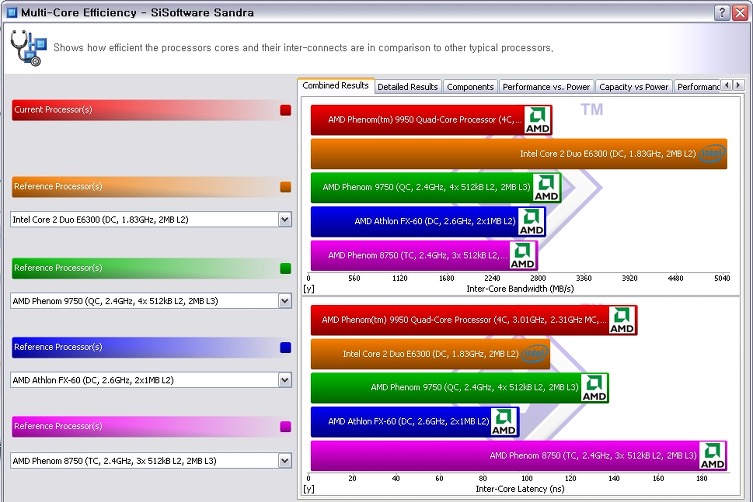The height and width of the screenshot is (502, 753).
Task: Switch to Performance vs. Power tab
Action: tap(546, 86)
